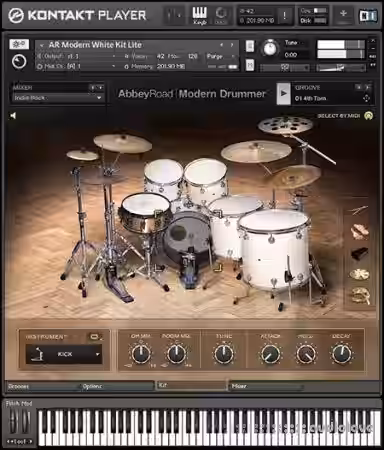
Task: Click the panic exclamation mark button
Action: pyautogui.click(x=284, y=15)
